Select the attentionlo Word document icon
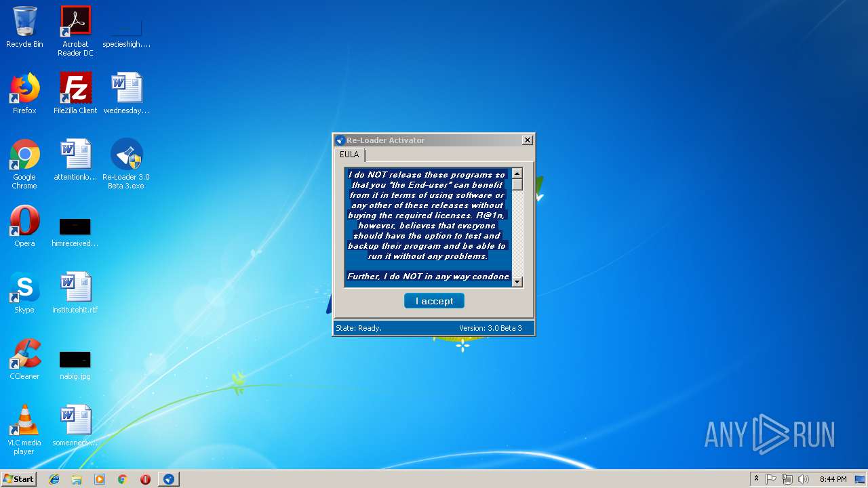This screenshot has height=488, width=868. pyautogui.click(x=75, y=160)
